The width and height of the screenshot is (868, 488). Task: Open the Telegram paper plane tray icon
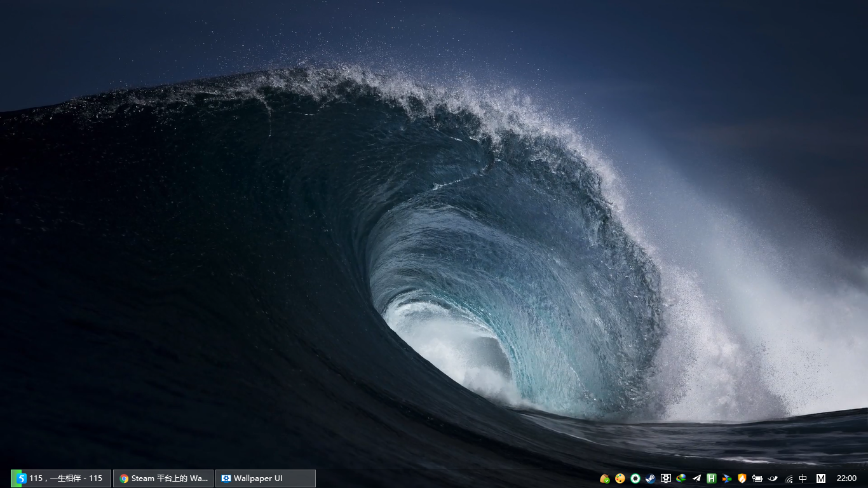pyautogui.click(x=696, y=478)
